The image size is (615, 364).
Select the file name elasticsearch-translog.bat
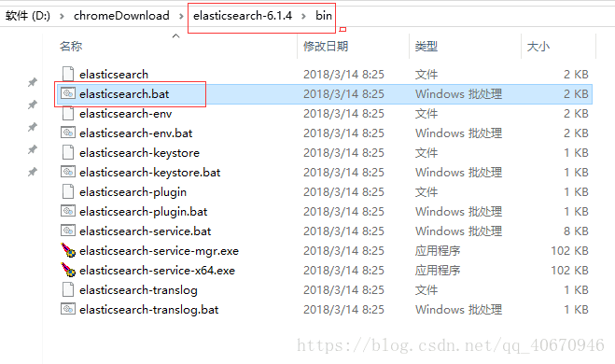pyautogui.click(x=148, y=310)
